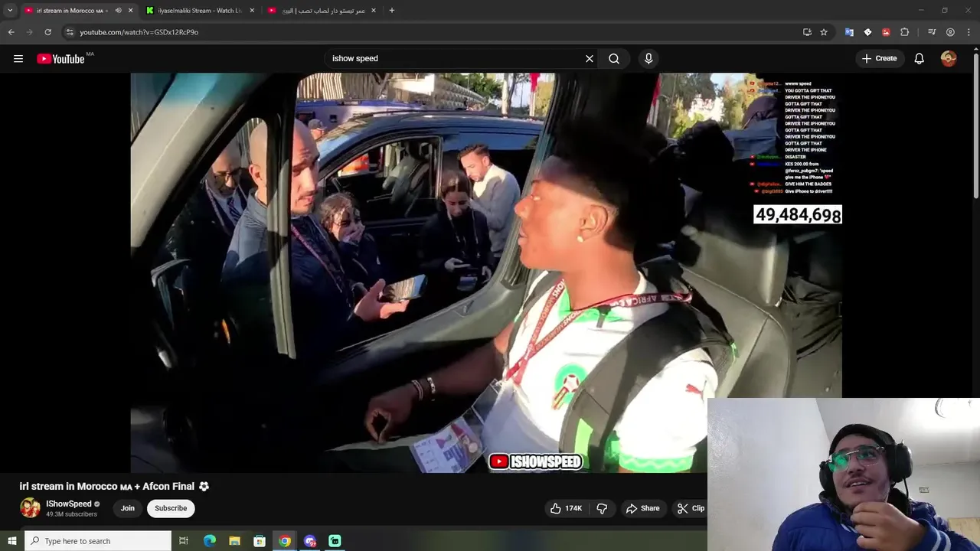980x551 pixels.
Task: Open File Explorer from the taskbar
Action: click(x=235, y=541)
